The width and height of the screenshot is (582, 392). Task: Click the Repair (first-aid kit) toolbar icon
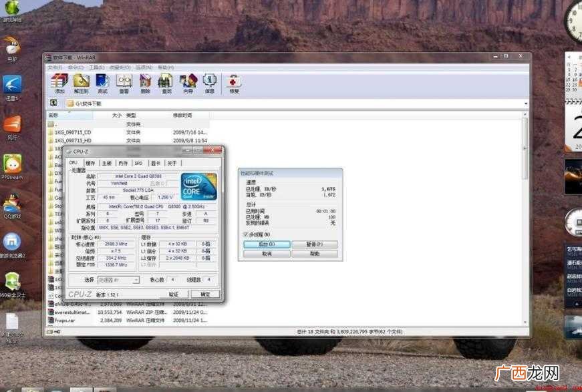pos(233,83)
